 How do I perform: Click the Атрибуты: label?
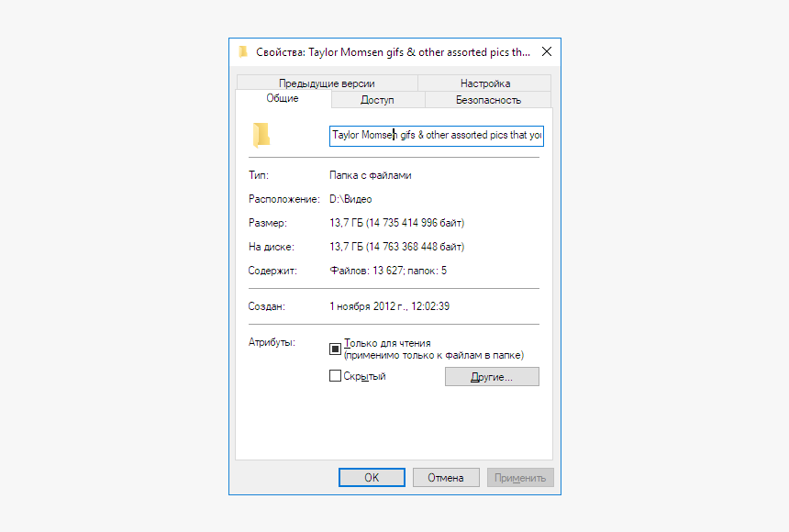tap(272, 342)
